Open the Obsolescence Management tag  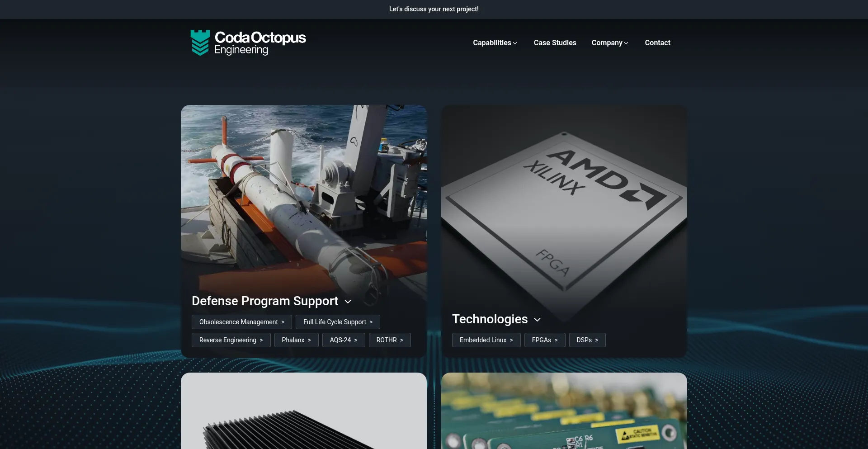pos(241,322)
